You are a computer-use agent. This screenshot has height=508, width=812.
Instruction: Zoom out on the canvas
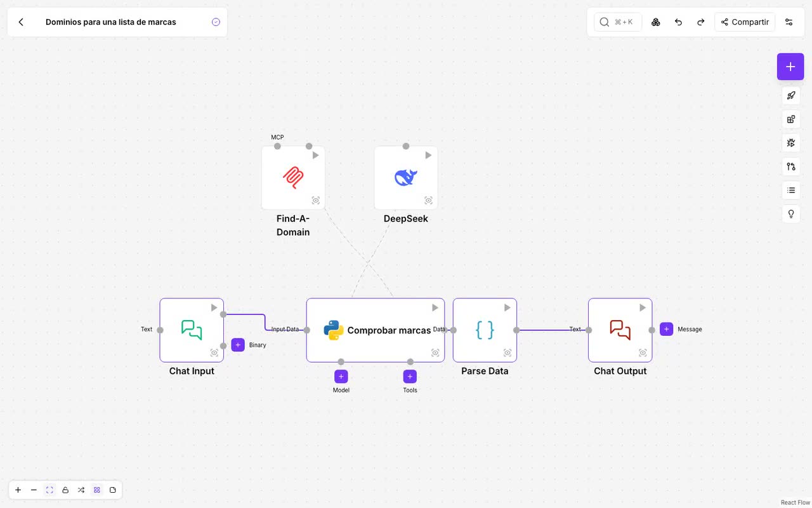coord(34,490)
